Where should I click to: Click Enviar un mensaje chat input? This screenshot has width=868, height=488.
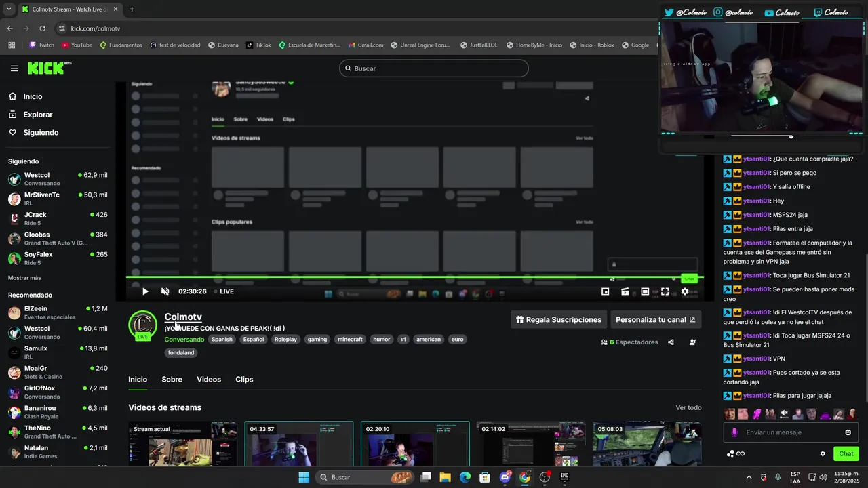(790, 432)
